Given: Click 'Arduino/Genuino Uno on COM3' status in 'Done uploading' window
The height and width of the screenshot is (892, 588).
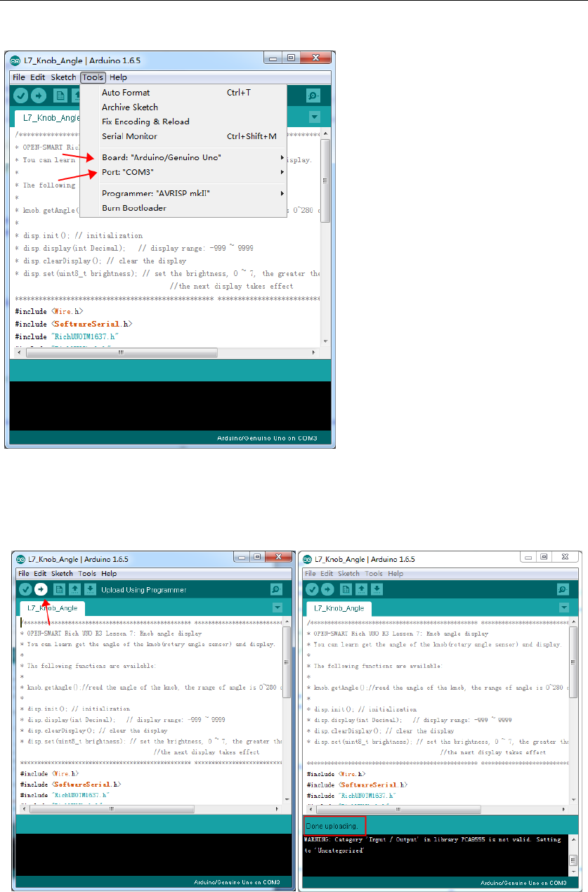Looking at the screenshot, I should 523,883.
